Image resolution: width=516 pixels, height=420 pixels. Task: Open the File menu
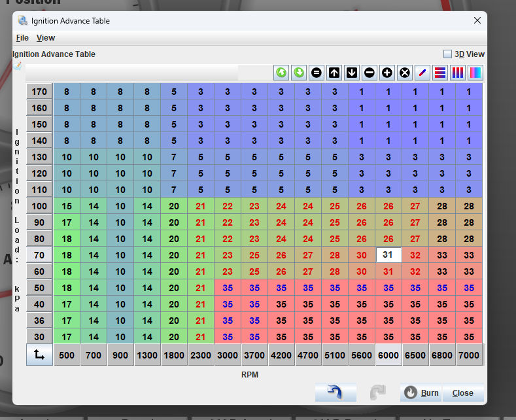[22, 38]
